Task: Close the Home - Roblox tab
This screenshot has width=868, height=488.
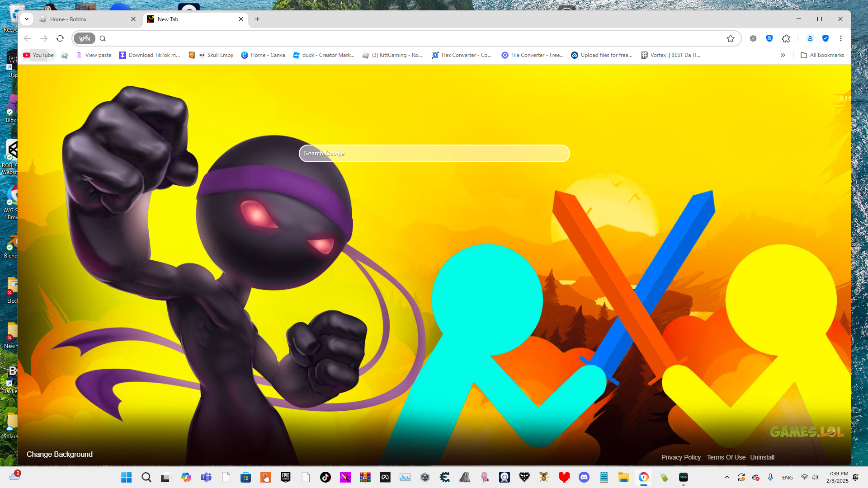Action: (133, 19)
